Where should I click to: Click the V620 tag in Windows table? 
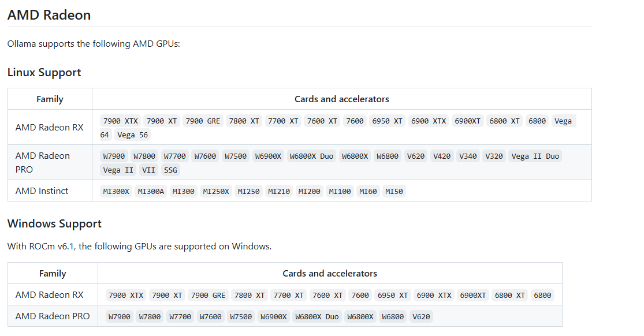421,317
